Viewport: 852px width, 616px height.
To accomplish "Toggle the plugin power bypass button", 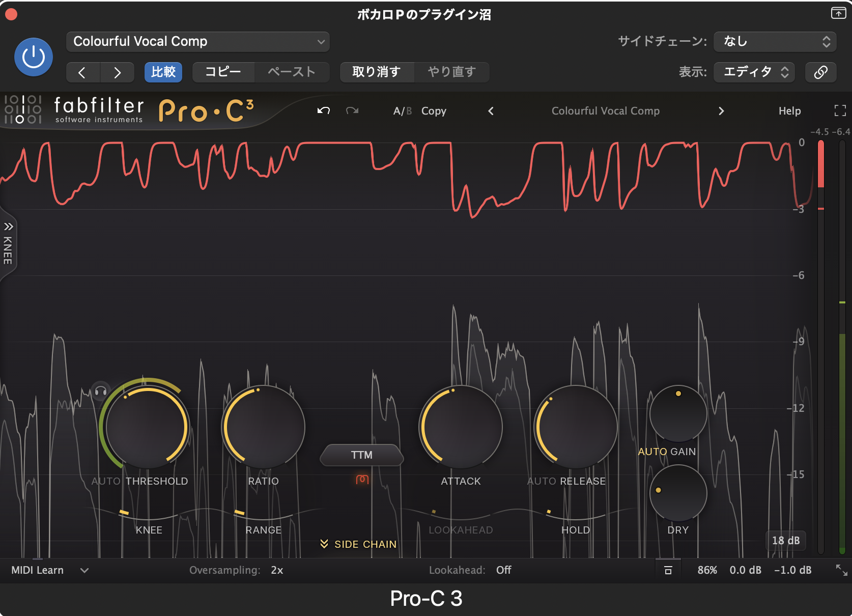I will [x=34, y=57].
